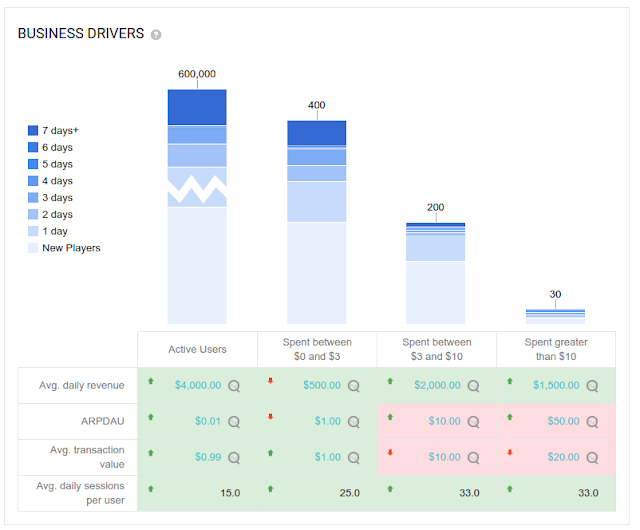The width and height of the screenshot is (640, 530).
Task: Open the $0.99 transaction value link
Action: (208, 457)
